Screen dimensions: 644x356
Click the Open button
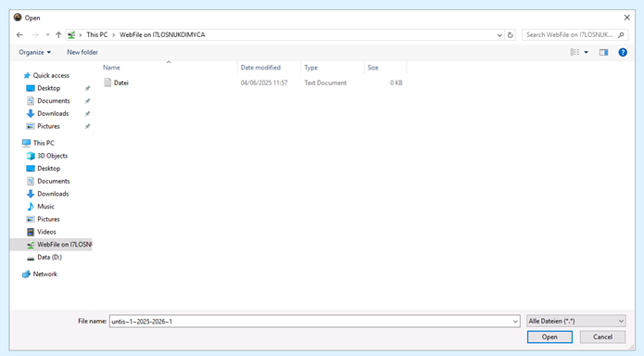(x=549, y=337)
